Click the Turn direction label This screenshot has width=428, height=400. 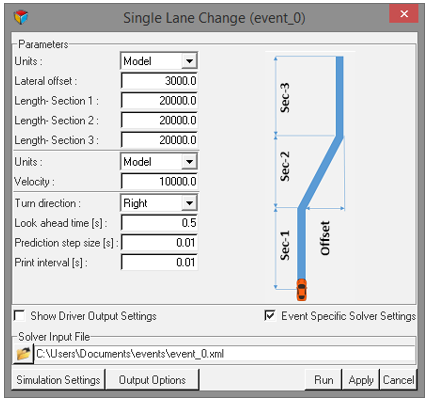pos(47,203)
